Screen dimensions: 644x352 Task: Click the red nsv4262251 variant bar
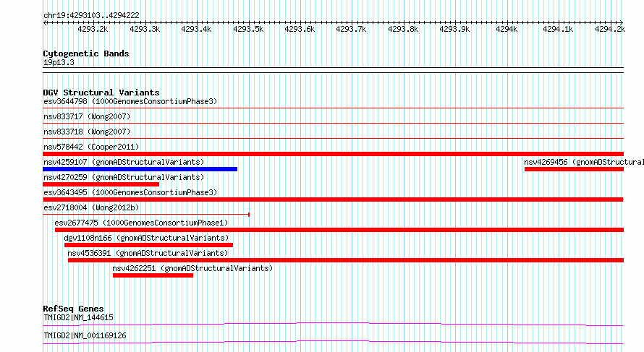point(153,275)
